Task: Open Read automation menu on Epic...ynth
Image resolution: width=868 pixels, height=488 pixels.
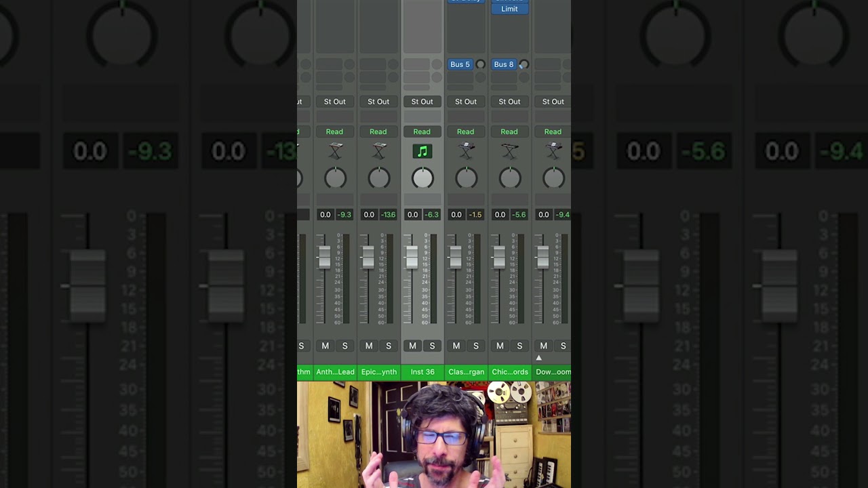Action: (378, 131)
